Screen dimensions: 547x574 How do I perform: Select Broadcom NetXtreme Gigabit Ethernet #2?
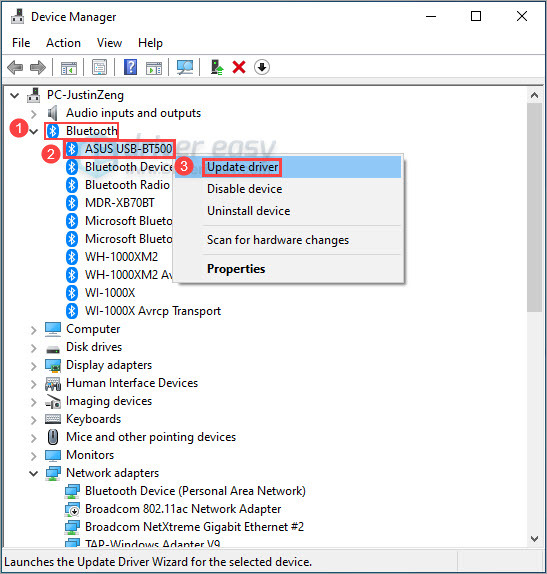click(194, 527)
